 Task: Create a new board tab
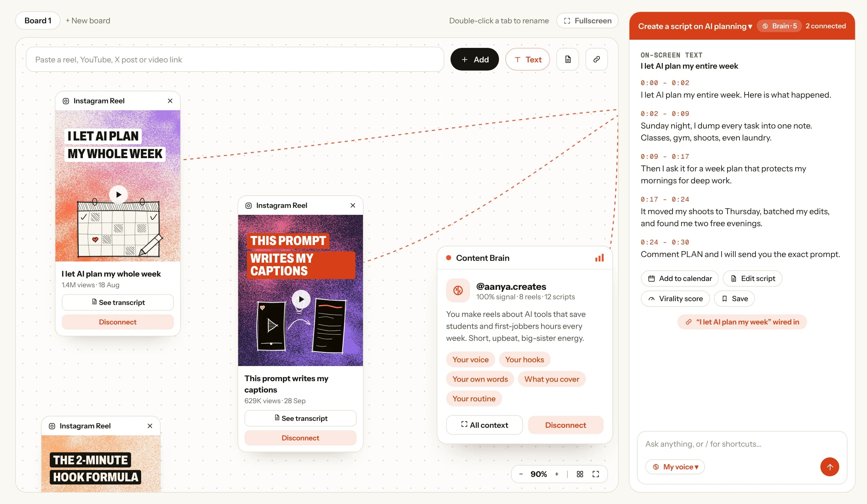[88, 21]
